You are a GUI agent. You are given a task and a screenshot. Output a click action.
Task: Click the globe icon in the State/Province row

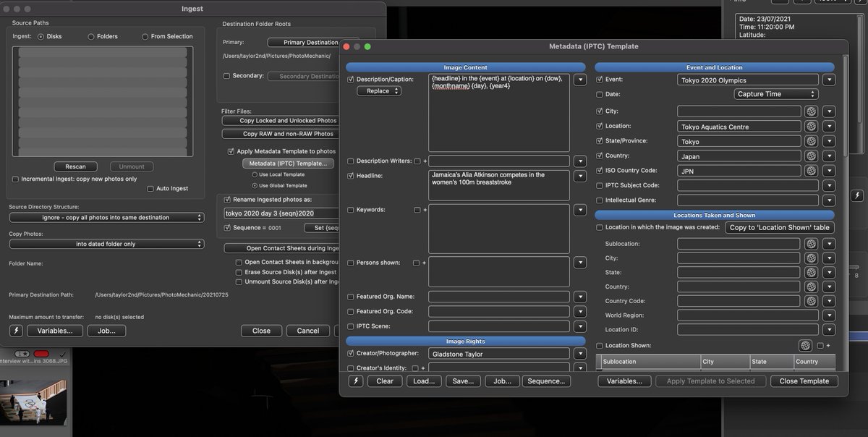point(811,141)
